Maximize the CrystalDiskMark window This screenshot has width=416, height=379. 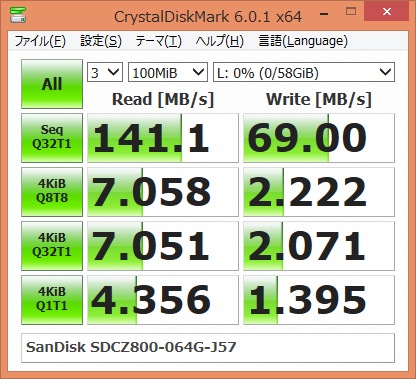point(351,12)
